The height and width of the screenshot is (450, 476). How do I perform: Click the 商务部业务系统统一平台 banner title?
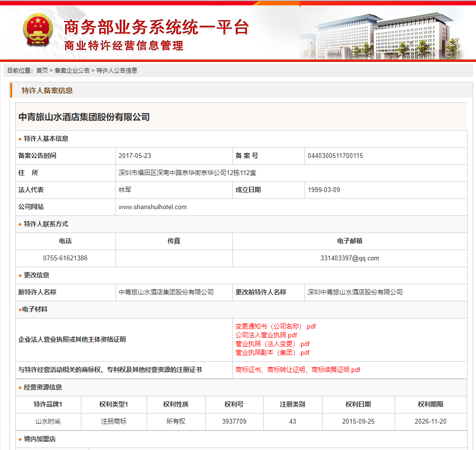coord(156,27)
